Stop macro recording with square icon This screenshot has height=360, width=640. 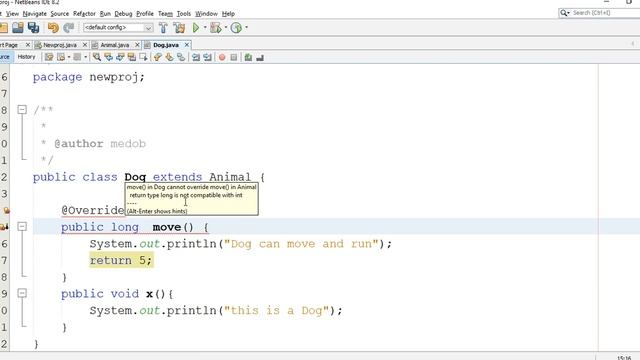(233, 57)
